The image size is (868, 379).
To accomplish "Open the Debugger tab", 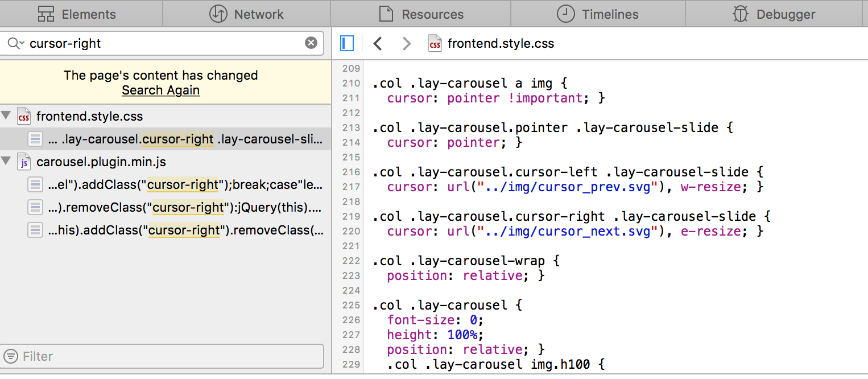I will pos(774,14).
